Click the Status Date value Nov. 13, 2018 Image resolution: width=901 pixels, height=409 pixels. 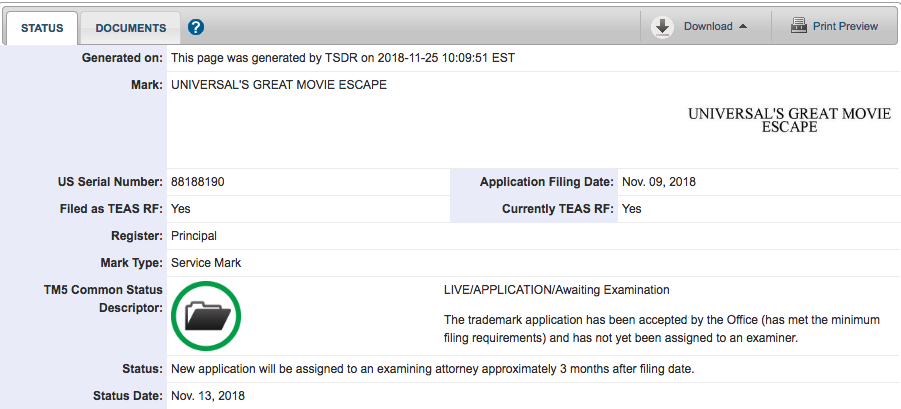[208, 396]
